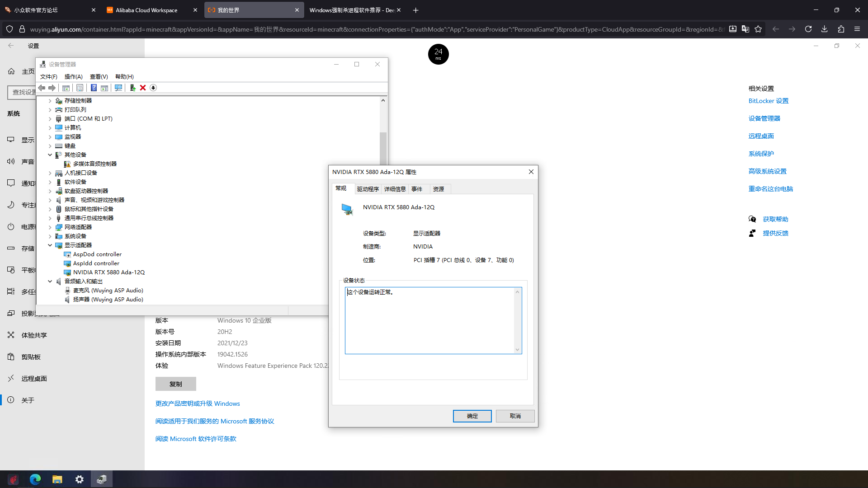This screenshot has height=488, width=868.
Task: Uninstall device via the red X toolbar icon
Action: tap(143, 87)
